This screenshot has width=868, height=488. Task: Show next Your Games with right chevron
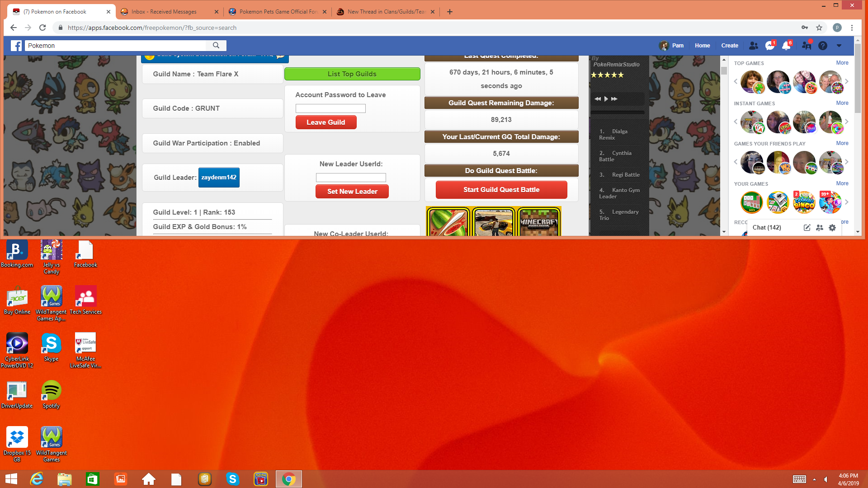[x=847, y=202]
